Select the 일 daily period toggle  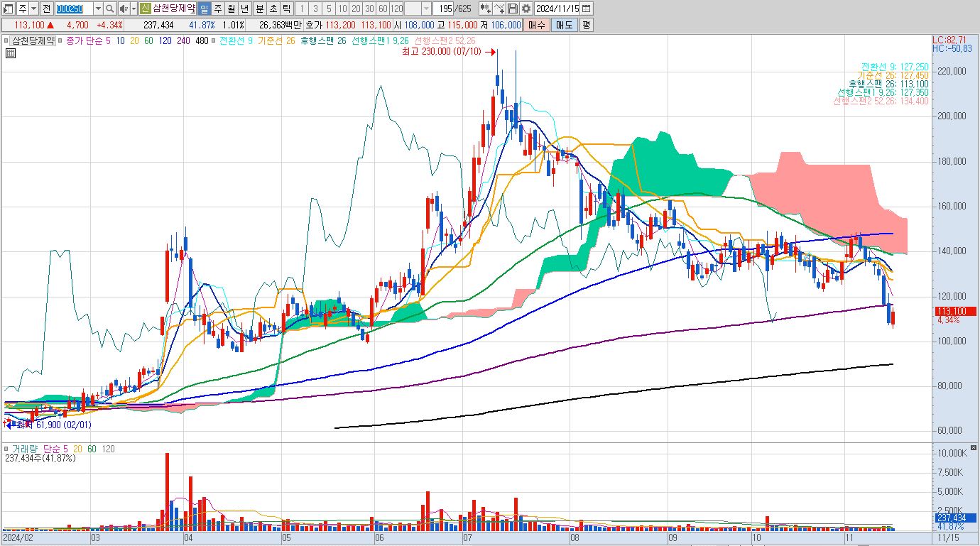[204, 9]
